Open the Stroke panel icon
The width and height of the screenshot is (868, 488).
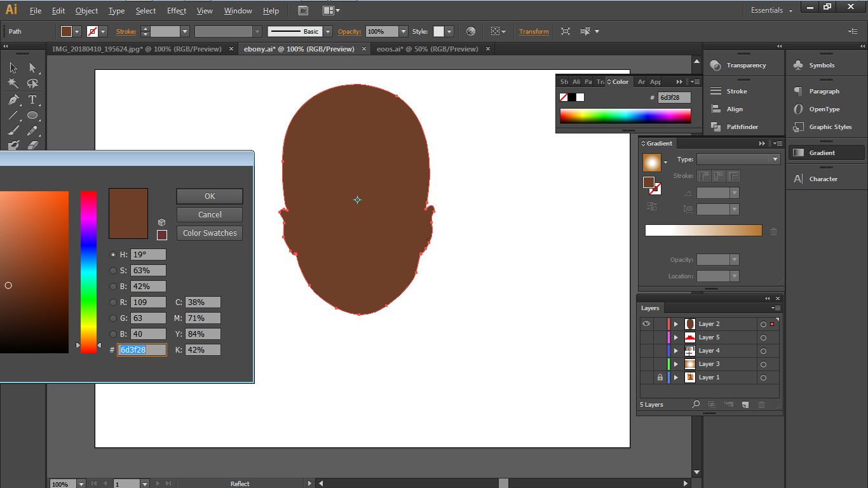pos(715,91)
